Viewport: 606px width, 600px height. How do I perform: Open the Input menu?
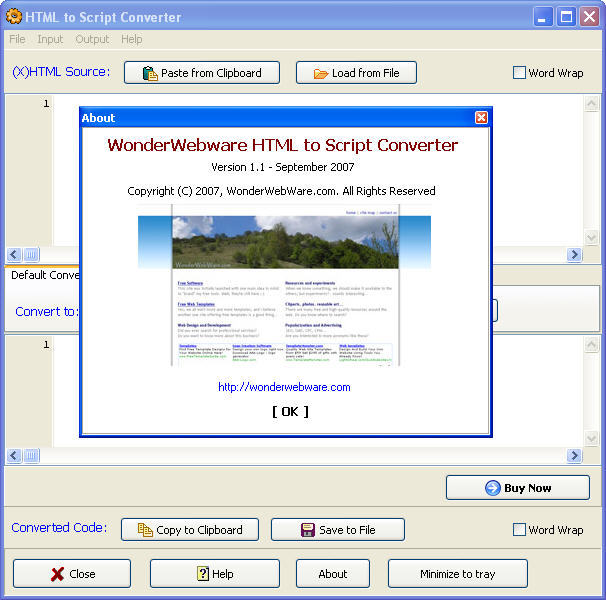(x=50, y=39)
